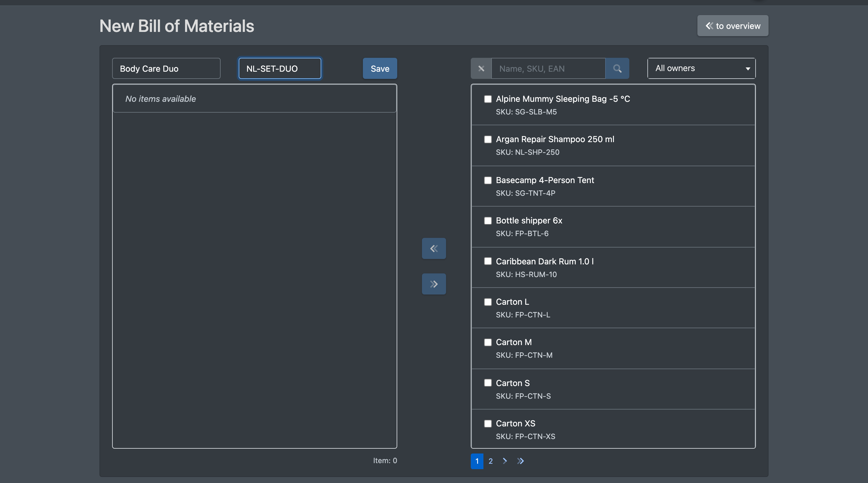Select Bottle shipper 6x checkbox
The height and width of the screenshot is (483, 868).
point(488,220)
